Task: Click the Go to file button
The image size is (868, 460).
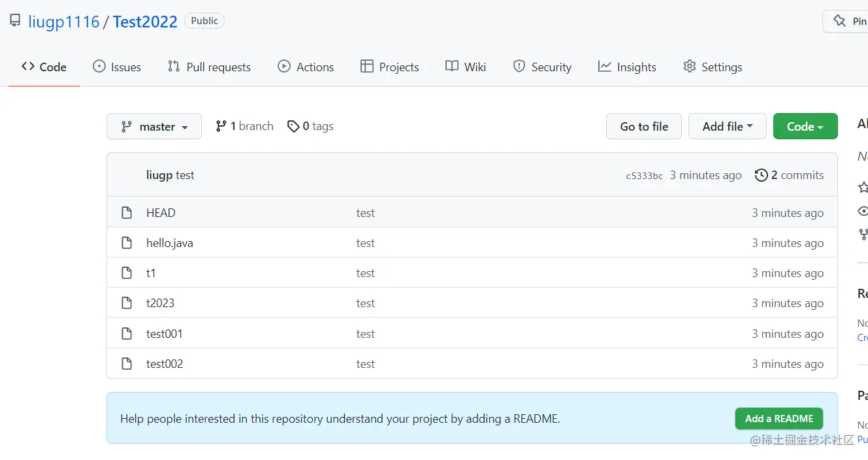Action: click(x=644, y=126)
